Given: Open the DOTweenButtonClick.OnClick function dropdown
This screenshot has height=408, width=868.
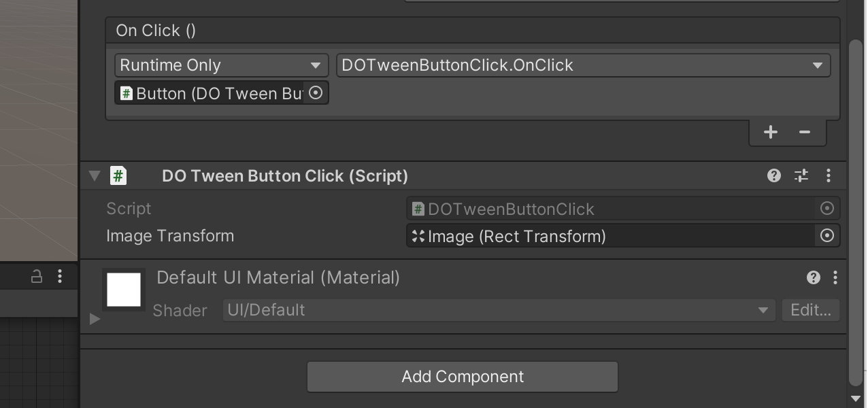Looking at the screenshot, I should 583,65.
